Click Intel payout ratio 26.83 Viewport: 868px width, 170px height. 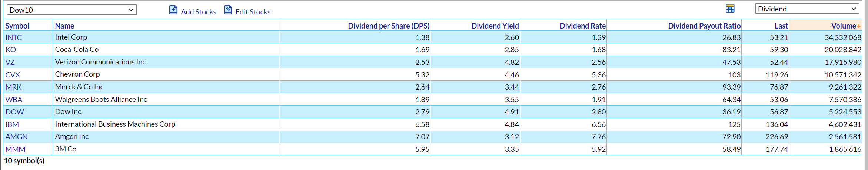(x=731, y=37)
